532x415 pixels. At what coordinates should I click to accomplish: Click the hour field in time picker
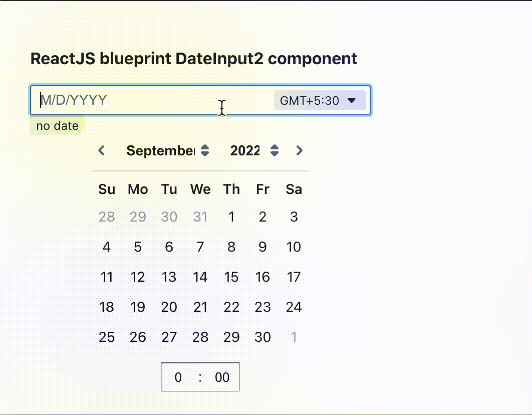click(x=178, y=377)
